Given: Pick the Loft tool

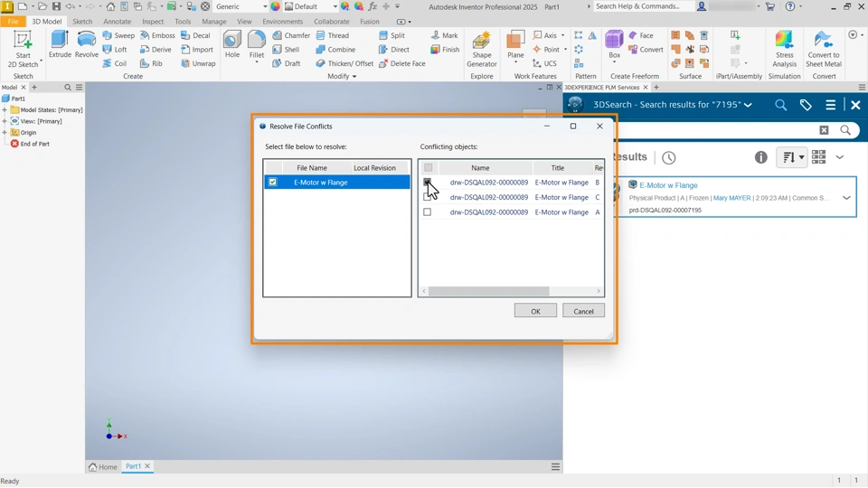Looking at the screenshot, I should point(115,49).
